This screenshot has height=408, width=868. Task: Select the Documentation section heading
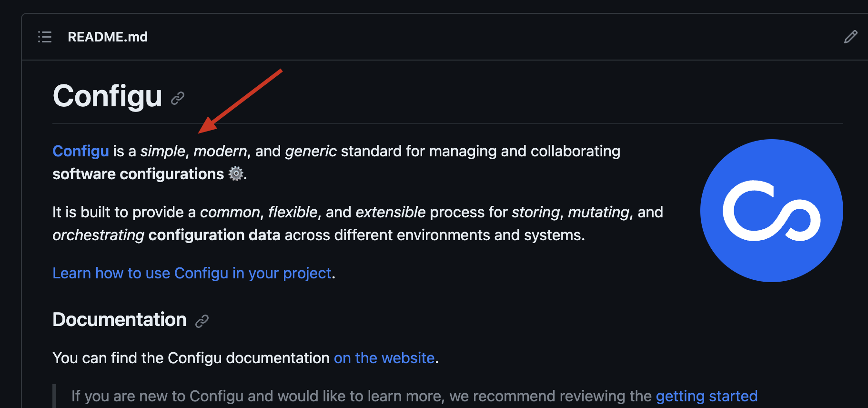pyautogui.click(x=119, y=319)
